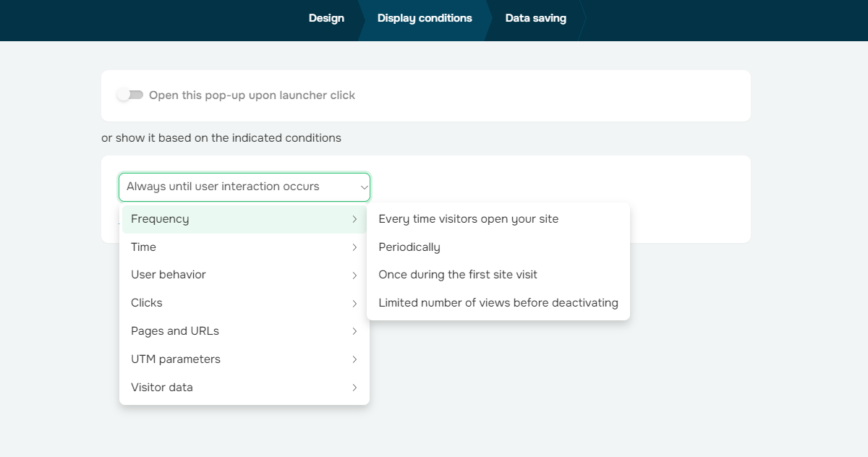Screen dimensions: 868x457
Task: Go to the Data saving tab
Action: pyautogui.click(x=535, y=18)
